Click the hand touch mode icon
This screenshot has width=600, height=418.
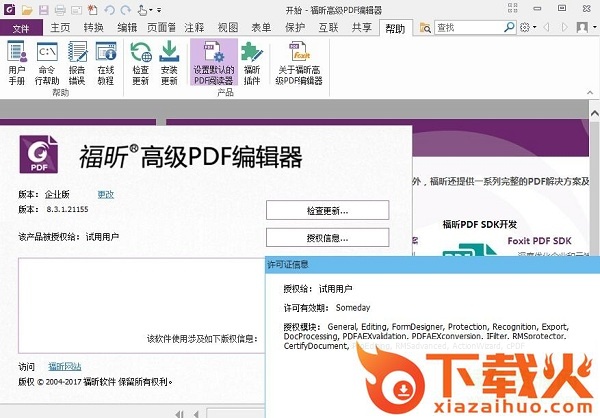coord(142,10)
